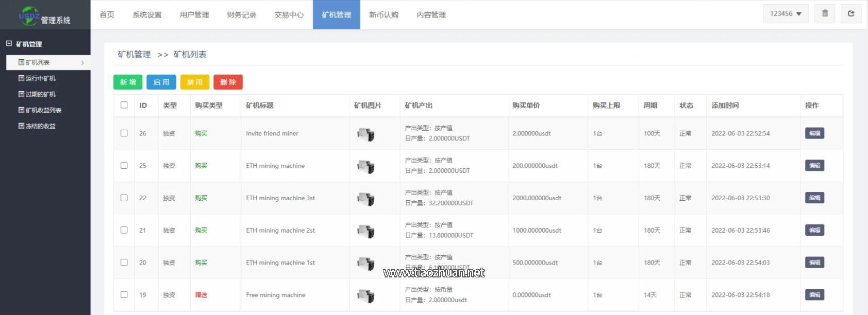Edit the ETH mining machine 3st row
The width and height of the screenshot is (868, 315).
[814, 198]
